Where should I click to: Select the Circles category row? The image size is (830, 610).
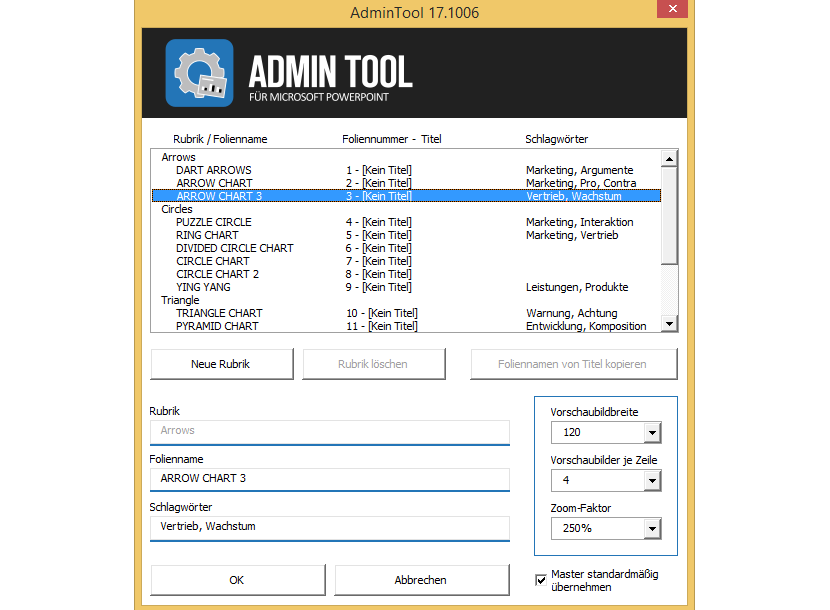coord(178,209)
